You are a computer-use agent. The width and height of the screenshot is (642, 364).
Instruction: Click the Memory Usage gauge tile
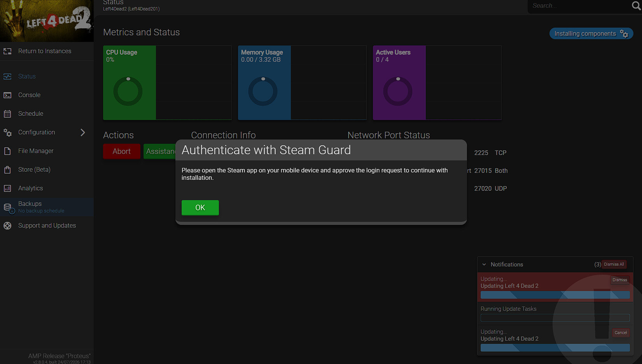264,83
